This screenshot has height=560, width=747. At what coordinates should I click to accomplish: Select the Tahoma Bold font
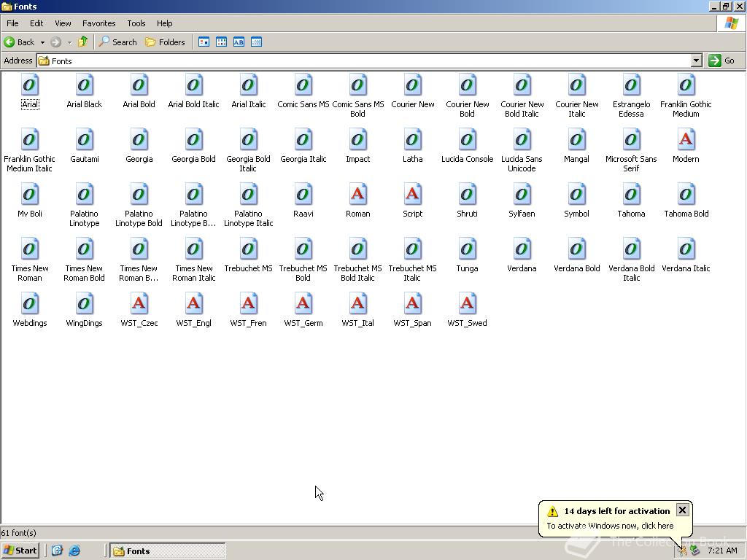click(686, 201)
